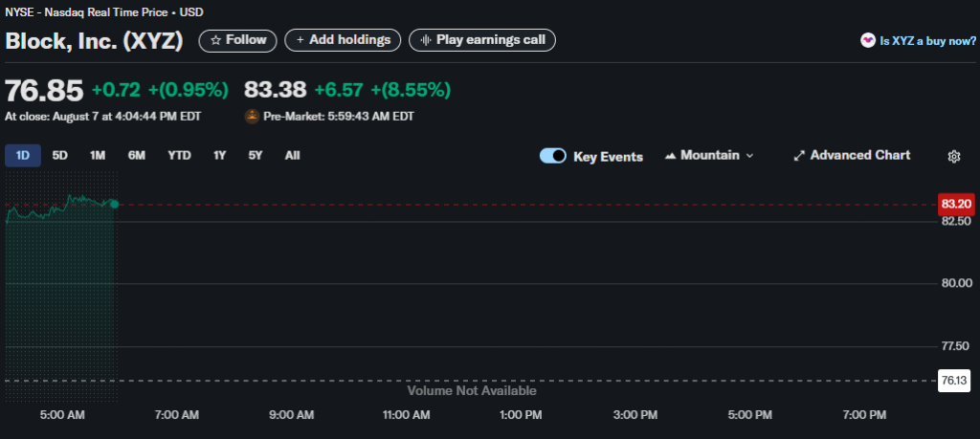The image size is (980, 439).
Task: Click the pre-market price 83.38
Action: (x=276, y=91)
